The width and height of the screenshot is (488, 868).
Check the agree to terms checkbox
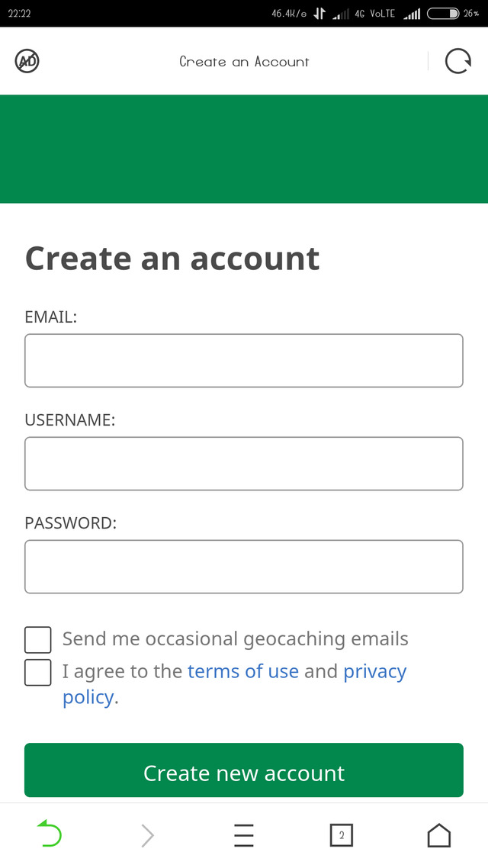click(37, 672)
